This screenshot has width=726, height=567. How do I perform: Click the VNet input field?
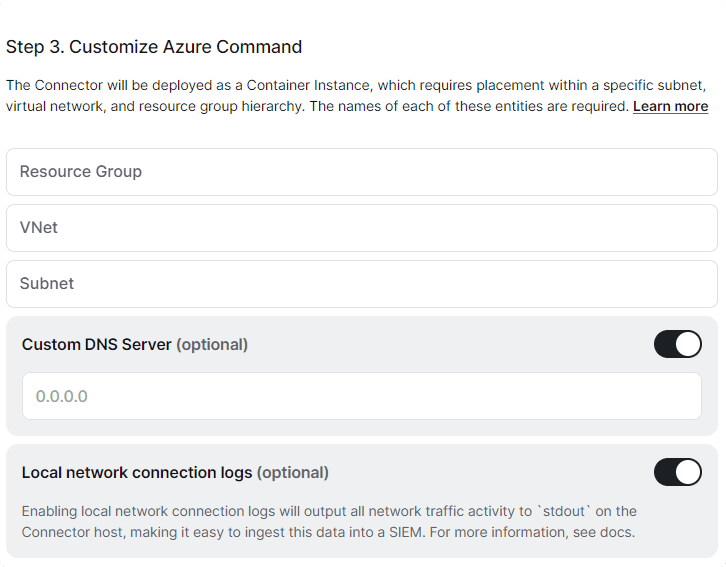pyautogui.click(x=362, y=228)
